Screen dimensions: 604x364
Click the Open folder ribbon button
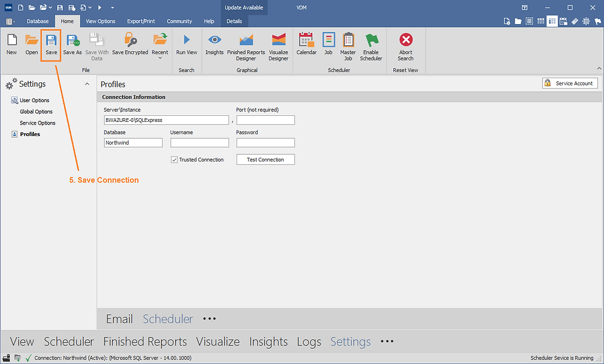[31, 44]
